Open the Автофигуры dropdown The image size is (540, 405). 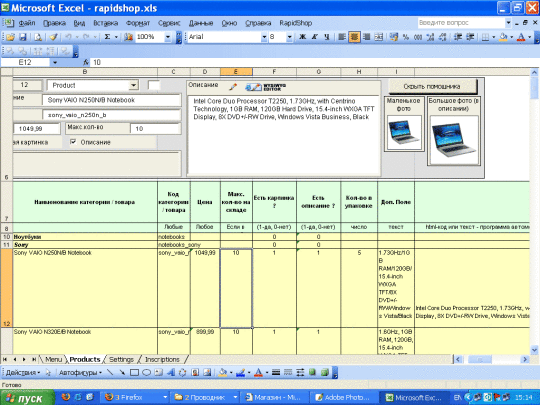coord(80,373)
